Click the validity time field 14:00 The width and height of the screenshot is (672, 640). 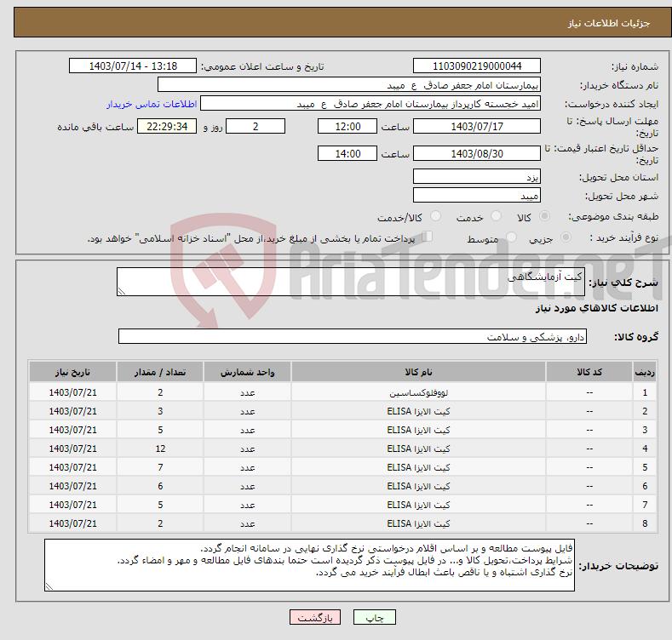click(x=347, y=153)
